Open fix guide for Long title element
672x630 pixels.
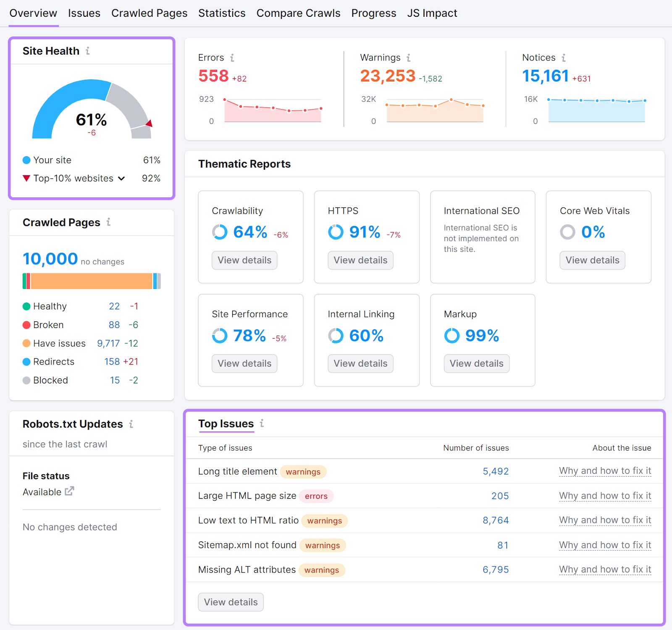[605, 471]
